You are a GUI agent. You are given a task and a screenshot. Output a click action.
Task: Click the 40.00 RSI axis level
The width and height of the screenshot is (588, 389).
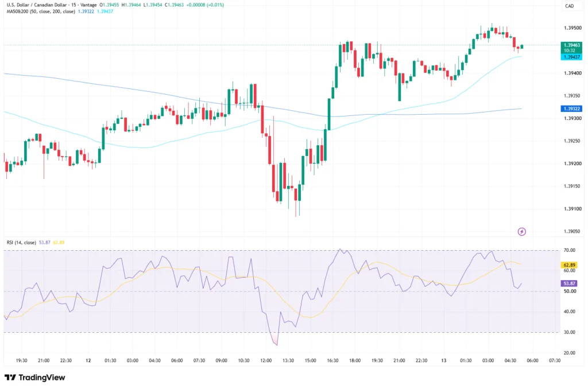[570, 312]
